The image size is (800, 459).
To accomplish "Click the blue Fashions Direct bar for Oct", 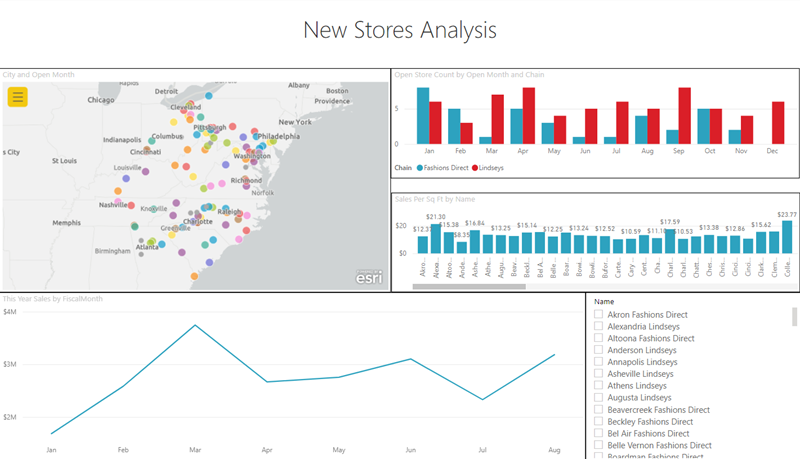I will 704,126.
